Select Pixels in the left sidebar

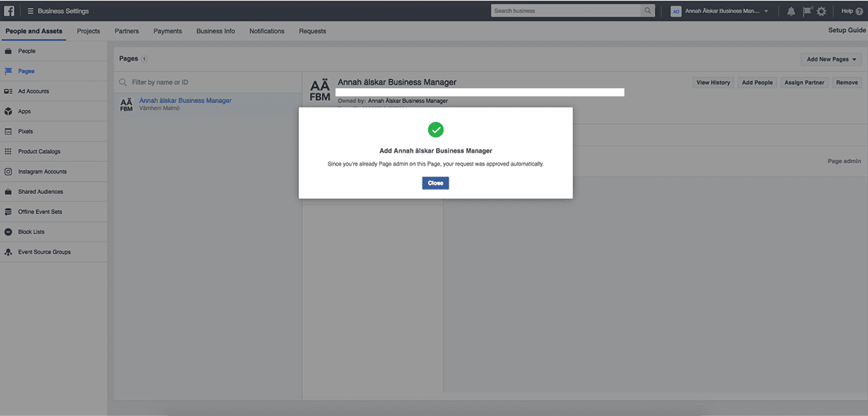tap(26, 131)
